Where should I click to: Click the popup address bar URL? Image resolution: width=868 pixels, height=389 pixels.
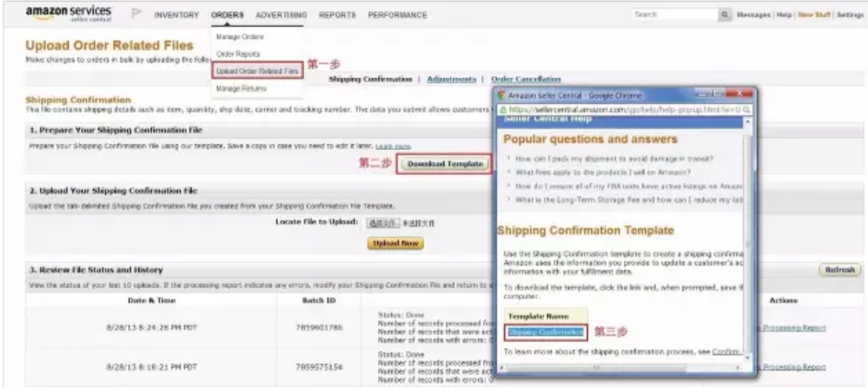[624, 109]
